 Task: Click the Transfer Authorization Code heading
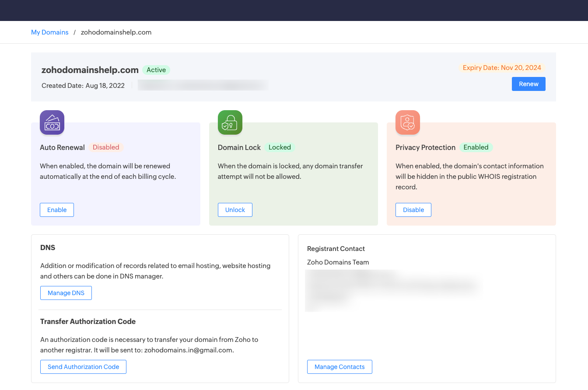click(88, 321)
